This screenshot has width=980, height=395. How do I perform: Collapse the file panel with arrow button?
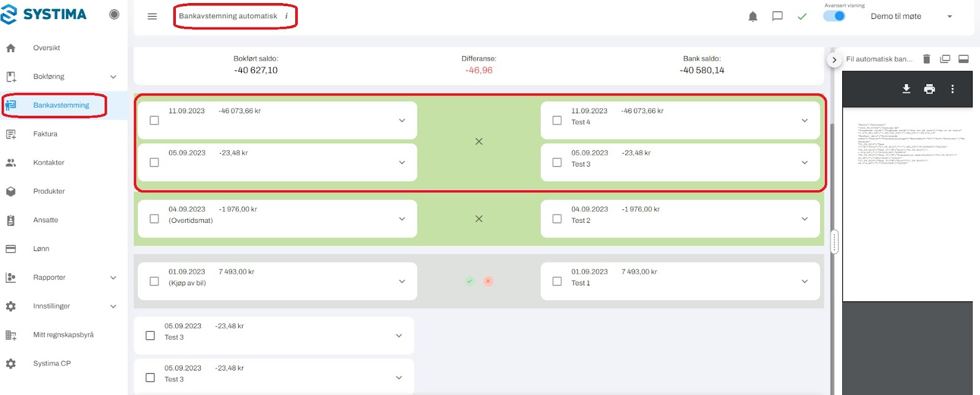coord(834,60)
